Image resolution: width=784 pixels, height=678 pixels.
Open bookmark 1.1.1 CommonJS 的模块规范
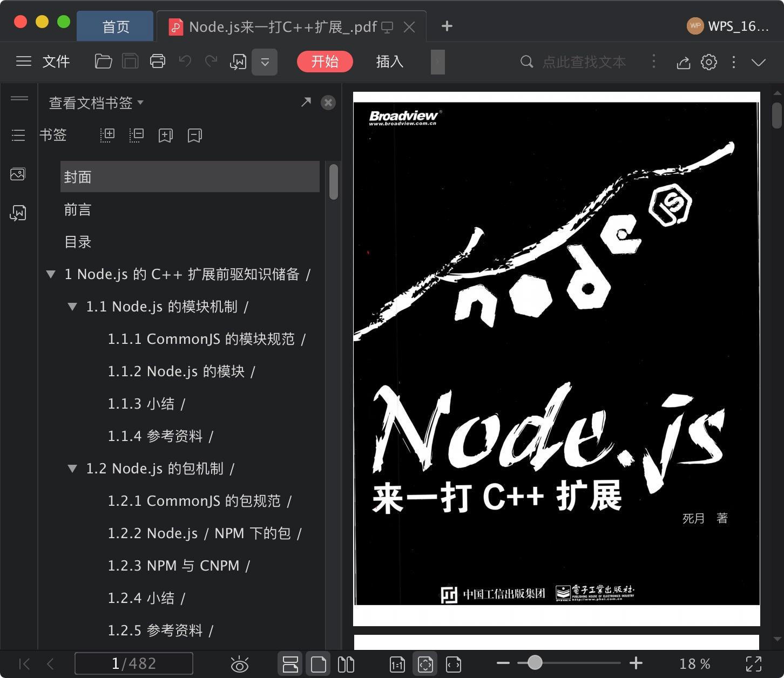point(207,339)
